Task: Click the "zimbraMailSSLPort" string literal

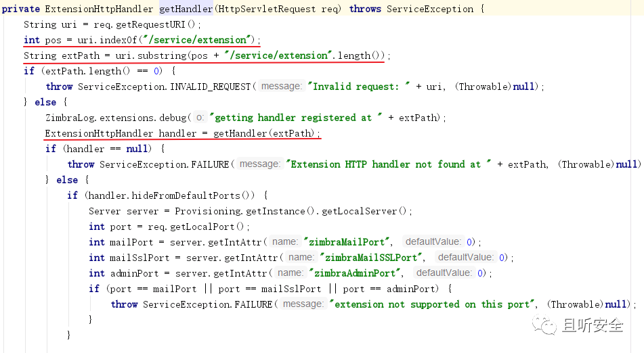Action: pos(371,258)
